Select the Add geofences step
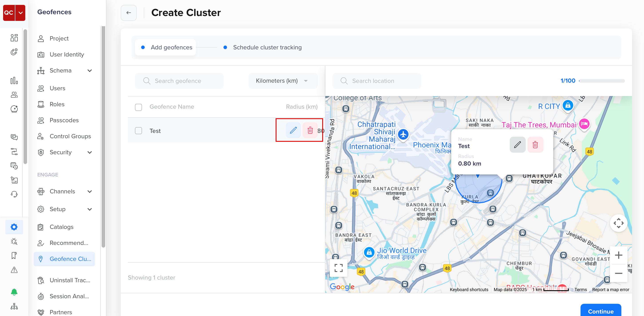 pyautogui.click(x=165, y=47)
